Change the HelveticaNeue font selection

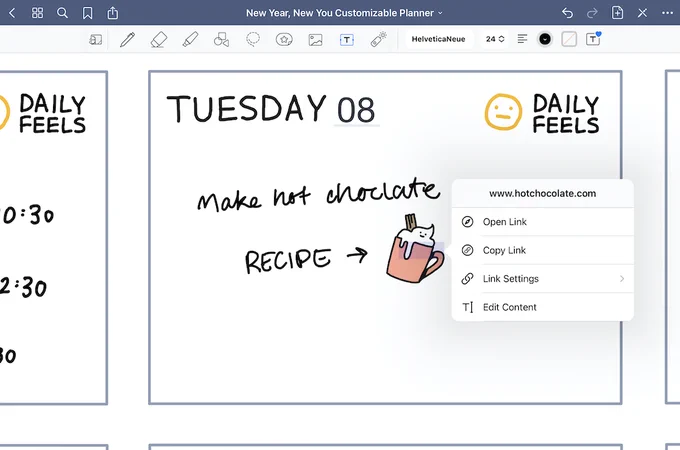coord(438,39)
